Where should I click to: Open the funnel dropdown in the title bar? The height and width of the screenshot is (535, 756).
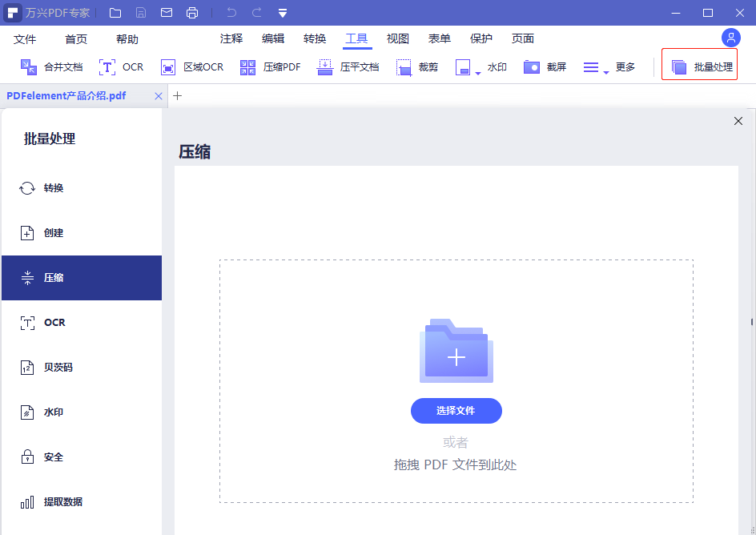(282, 12)
